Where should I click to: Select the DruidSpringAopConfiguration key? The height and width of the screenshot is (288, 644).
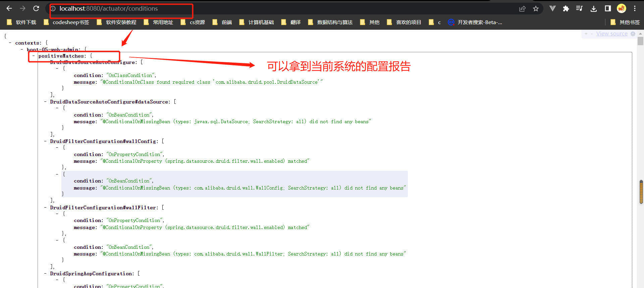point(91,274)
